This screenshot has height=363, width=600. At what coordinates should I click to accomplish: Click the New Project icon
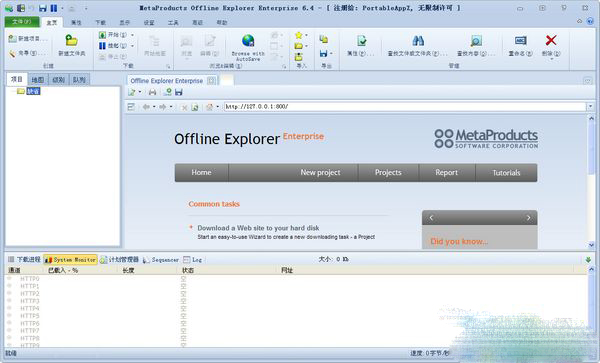[13, 39]
